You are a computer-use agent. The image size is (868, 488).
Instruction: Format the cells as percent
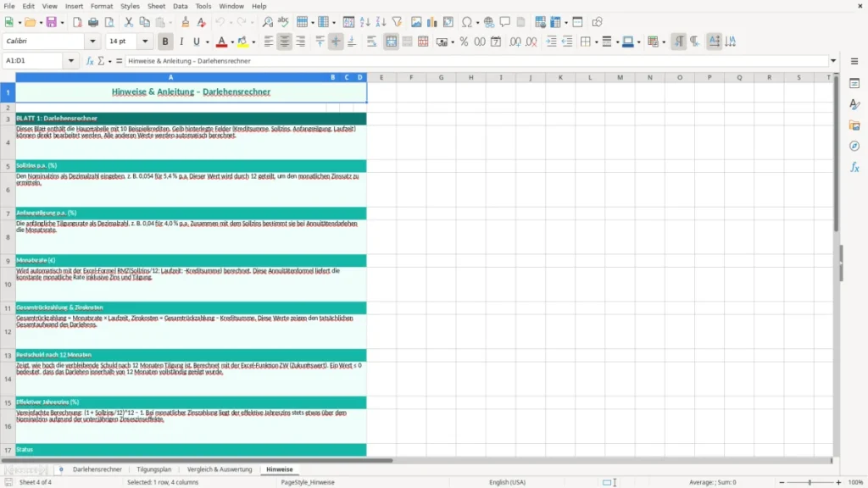point(464,42)
